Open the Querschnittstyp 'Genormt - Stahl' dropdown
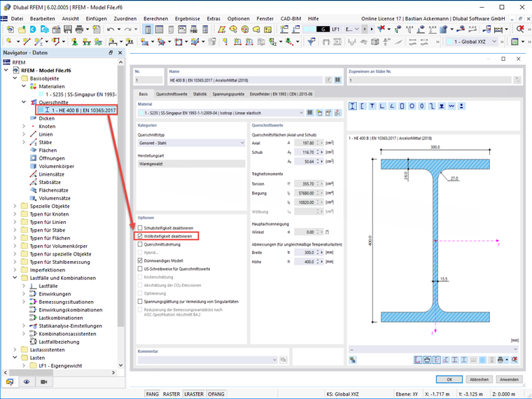The image size is (532, 399). click(x=191, y=143)
